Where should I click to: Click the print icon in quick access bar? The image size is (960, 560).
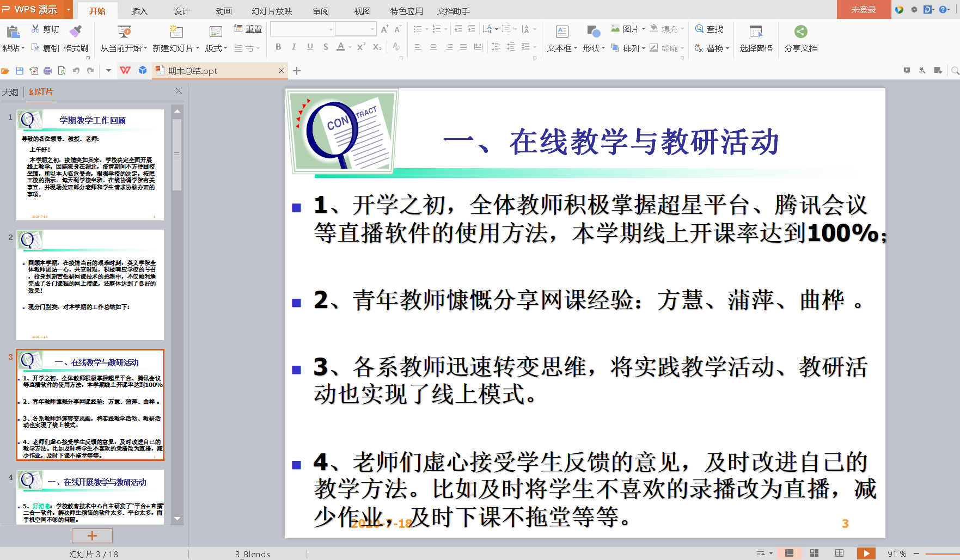(48, 71)
